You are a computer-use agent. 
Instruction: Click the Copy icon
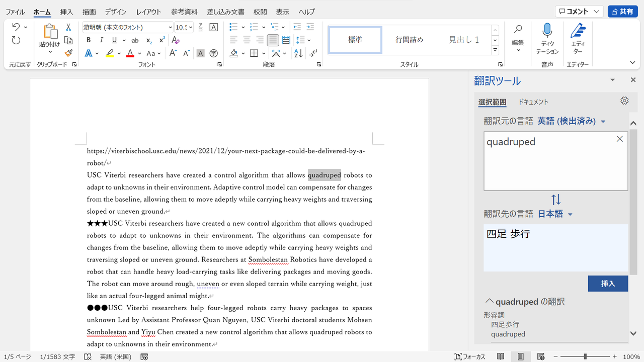(x=68, y=40)
